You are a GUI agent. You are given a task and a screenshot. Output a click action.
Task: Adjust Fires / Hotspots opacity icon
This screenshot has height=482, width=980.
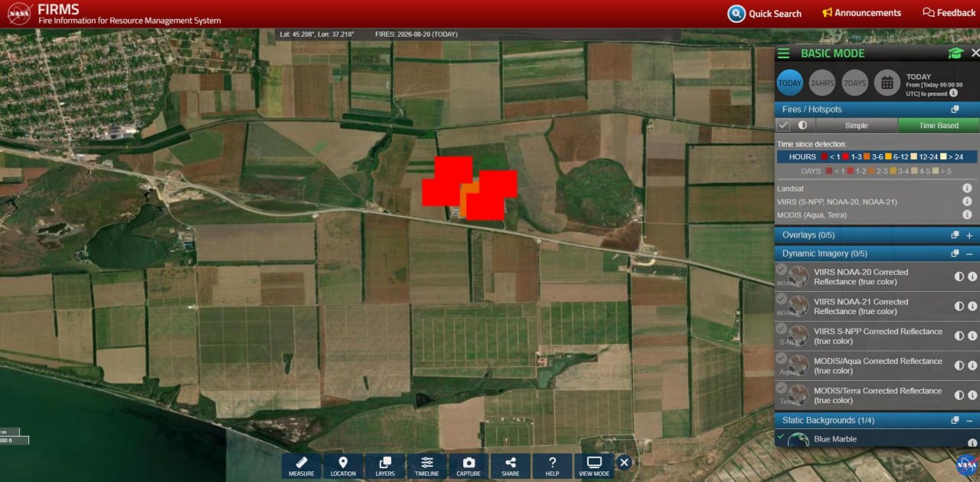(x=803, y=125)
